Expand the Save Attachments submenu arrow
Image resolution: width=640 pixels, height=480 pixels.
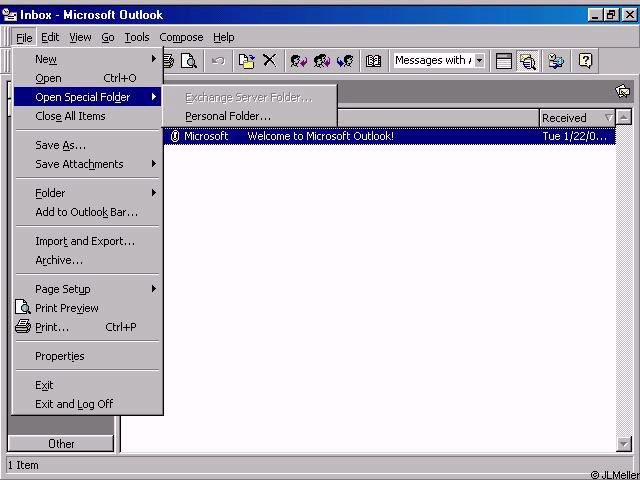[154, 164]
